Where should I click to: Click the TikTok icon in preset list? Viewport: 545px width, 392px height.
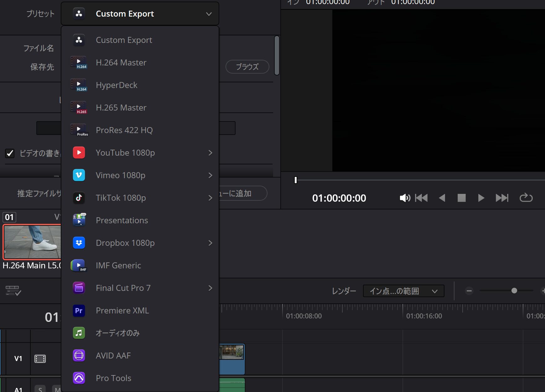79,198
